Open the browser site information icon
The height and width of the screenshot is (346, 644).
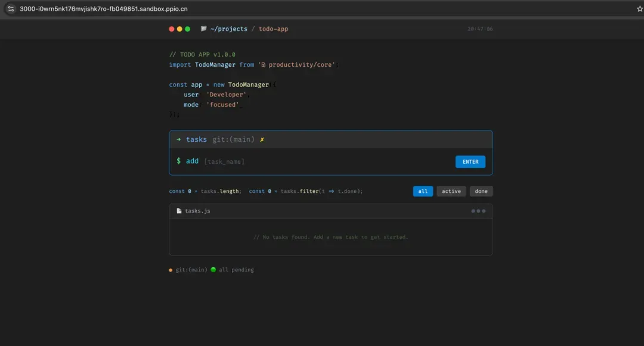coord(11,9)
